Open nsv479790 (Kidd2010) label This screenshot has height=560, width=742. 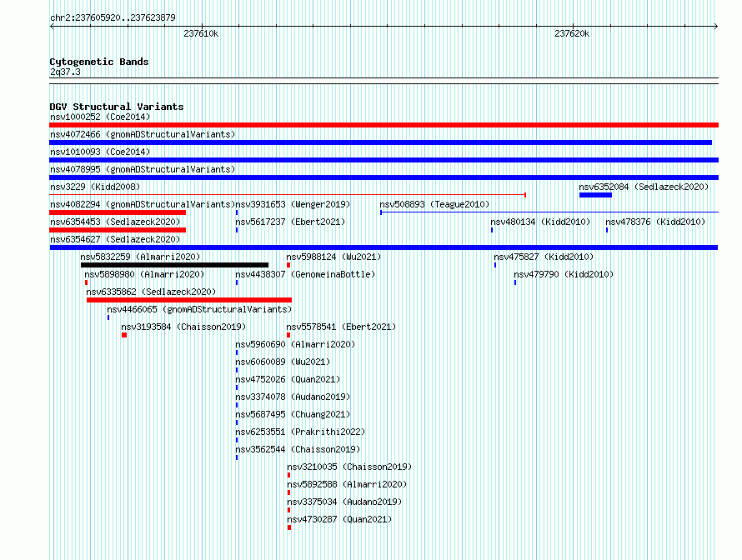point(564,274)
